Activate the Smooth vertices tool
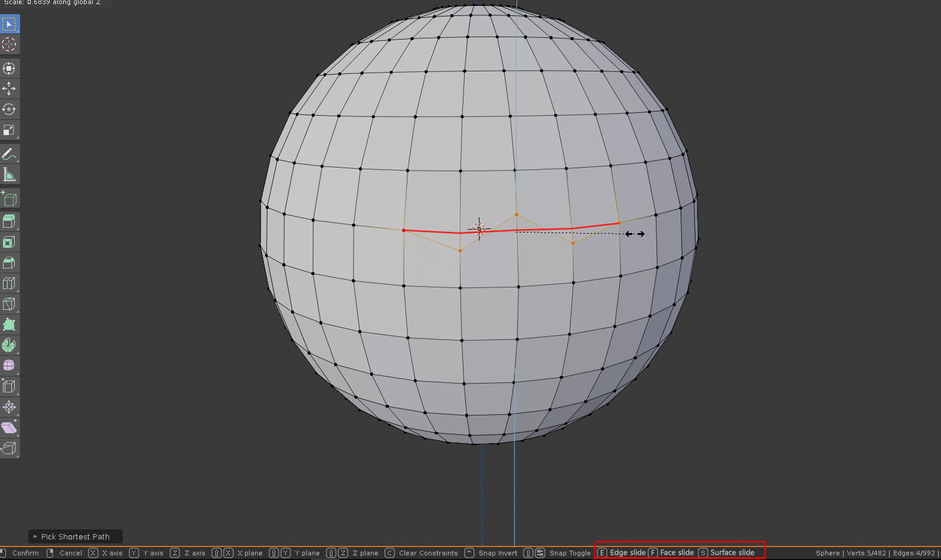The image size is (941, 560). (9, 366)
